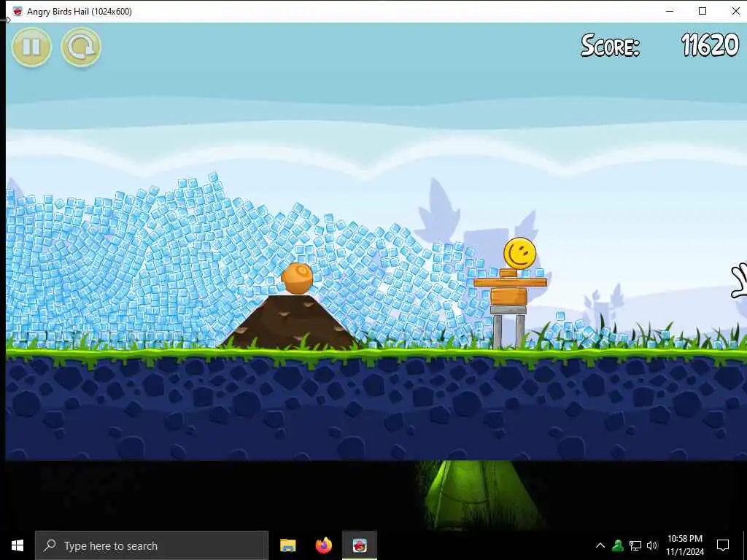This screenshot has width=747, height=560.
Task: Click the Score value 11620
Action: (710, 45)
